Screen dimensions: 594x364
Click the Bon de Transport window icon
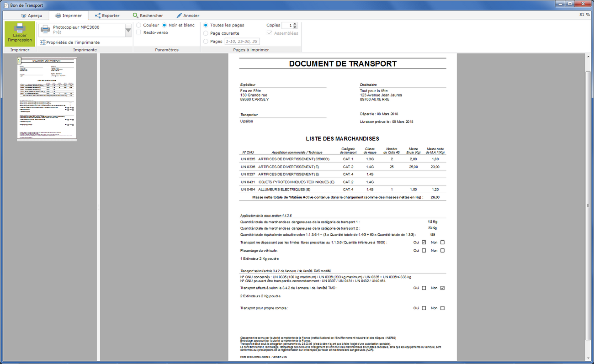coord(5,5)
